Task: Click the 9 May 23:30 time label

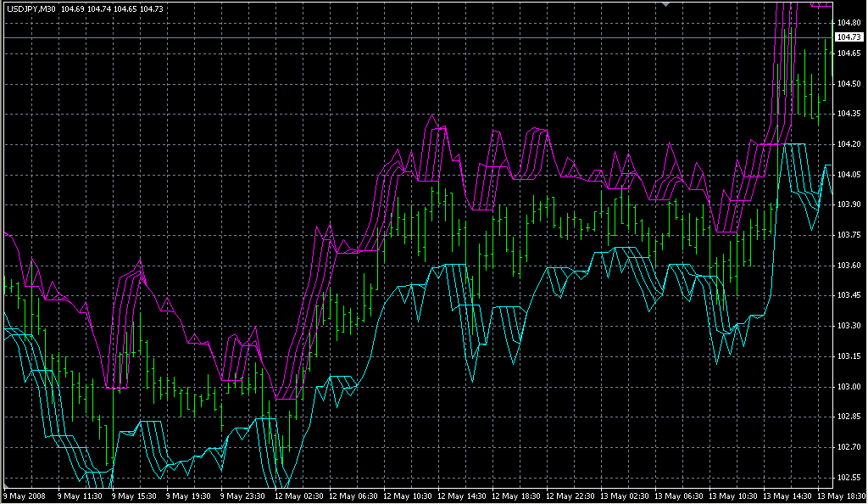Action: 244,496
